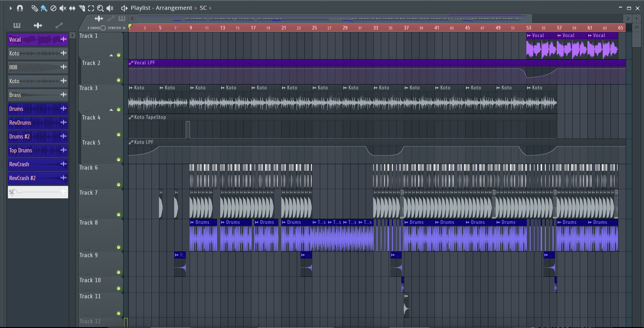Image resolution: width=644 pixels, height=328 pixels.
Task: Toggle the Z-CROSS option
Action: click(103, 28)
